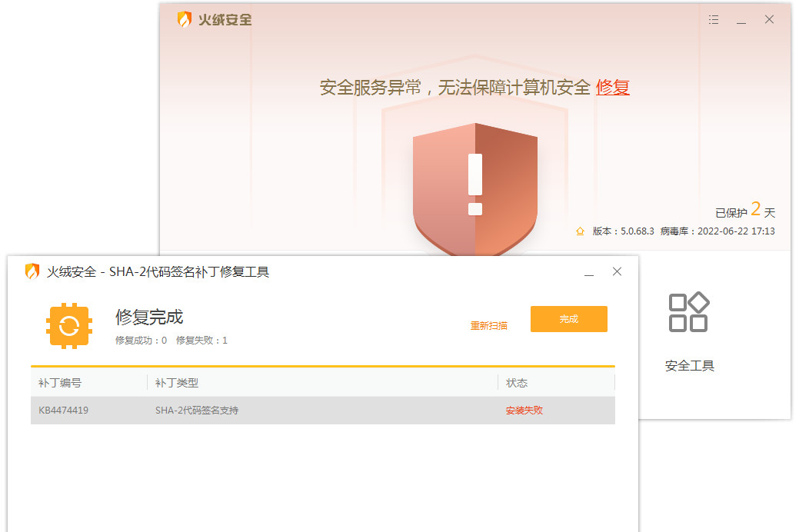Viewport: 809px width, 532px height.
Task: Click the 补丁编号 column header
Action: click(x=60, y=383)
